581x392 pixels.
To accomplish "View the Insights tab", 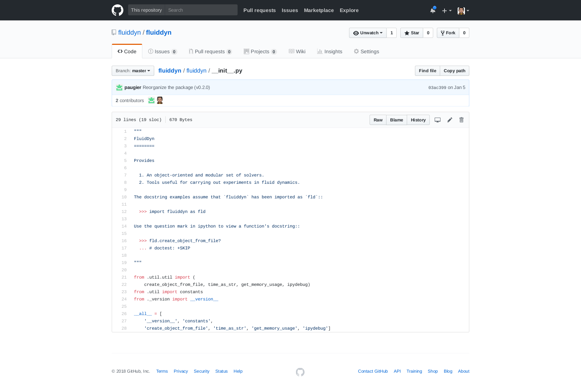I will [330, 51].
